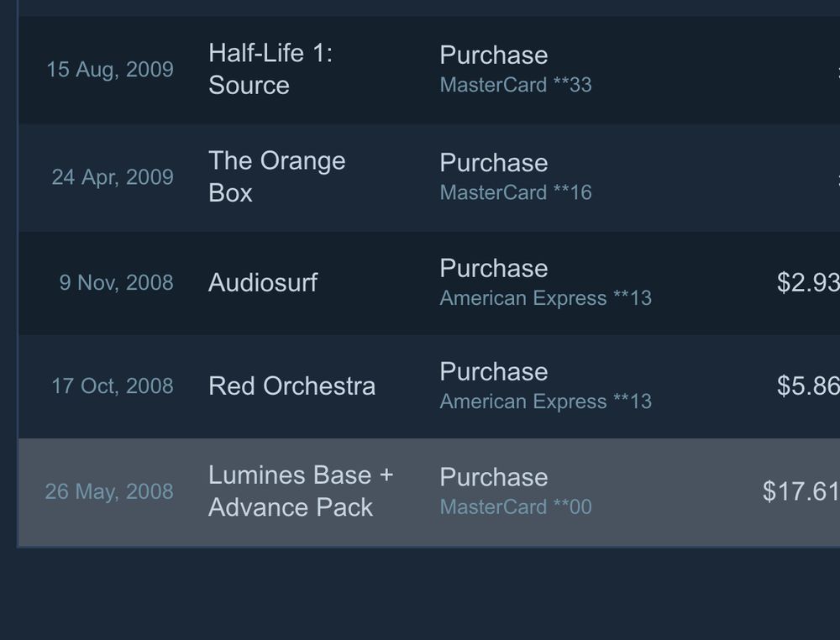Click the American Express **13 payment method
The width and height of the screenshot is (840, 640).
tap(545, 298)
